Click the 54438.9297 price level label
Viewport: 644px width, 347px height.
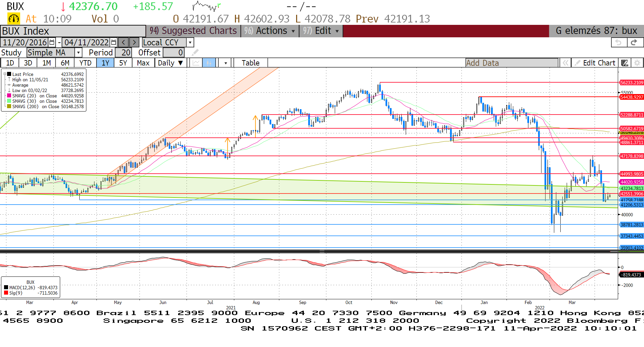pos(632,97)
